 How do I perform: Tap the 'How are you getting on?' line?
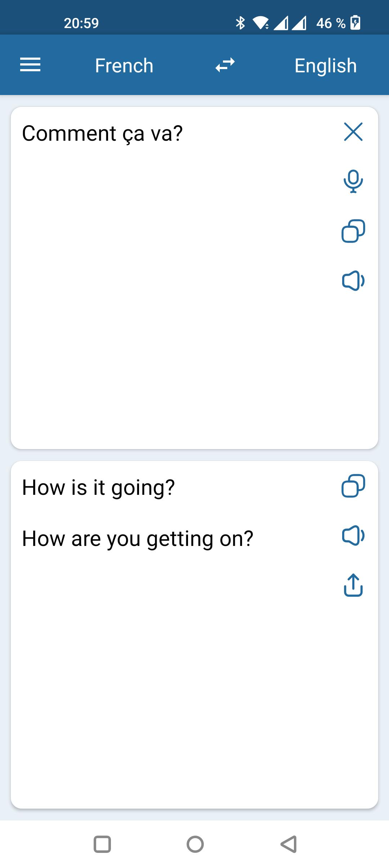point(138,539)
